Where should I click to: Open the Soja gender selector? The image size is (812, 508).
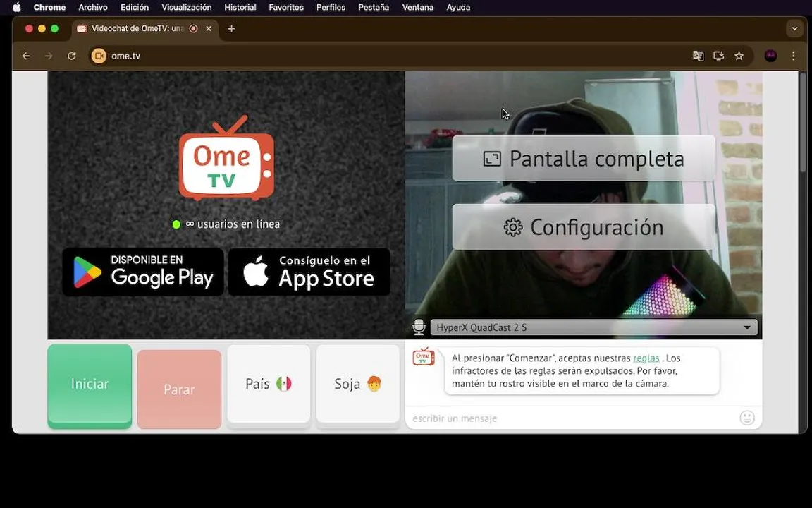click(x=358, y=385)
